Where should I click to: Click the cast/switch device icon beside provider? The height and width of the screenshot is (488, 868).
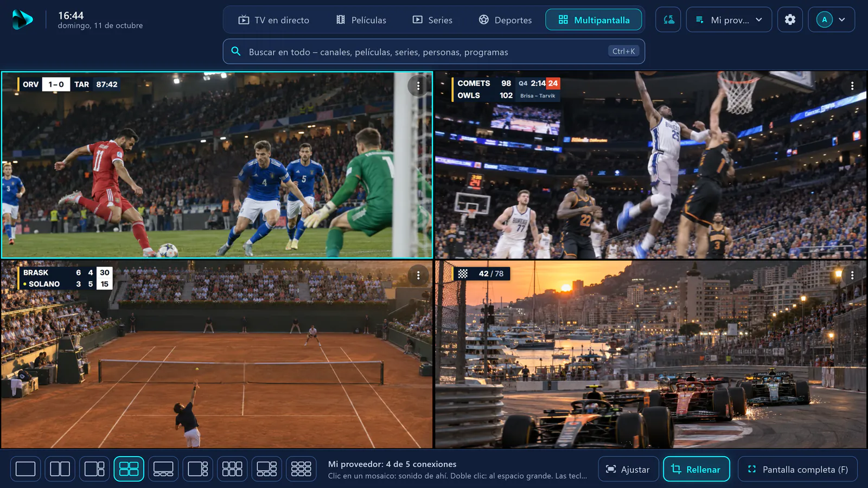(x=668, y=20)
